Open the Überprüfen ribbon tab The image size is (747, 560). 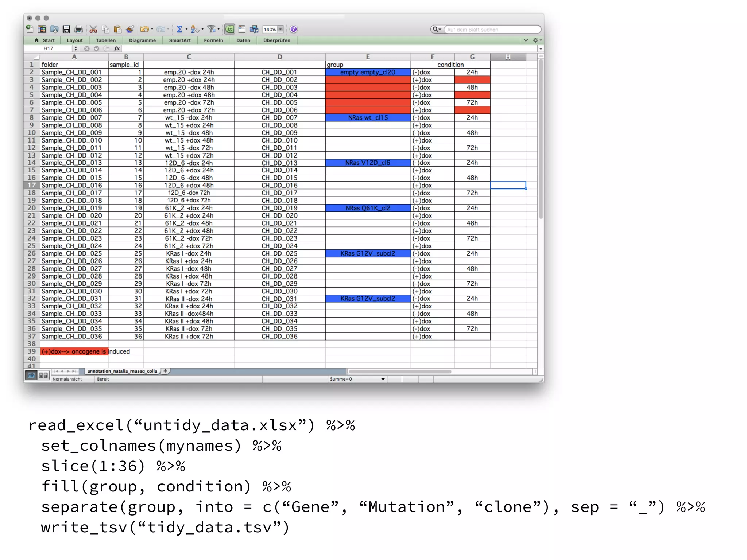click(x=277, y=40)
